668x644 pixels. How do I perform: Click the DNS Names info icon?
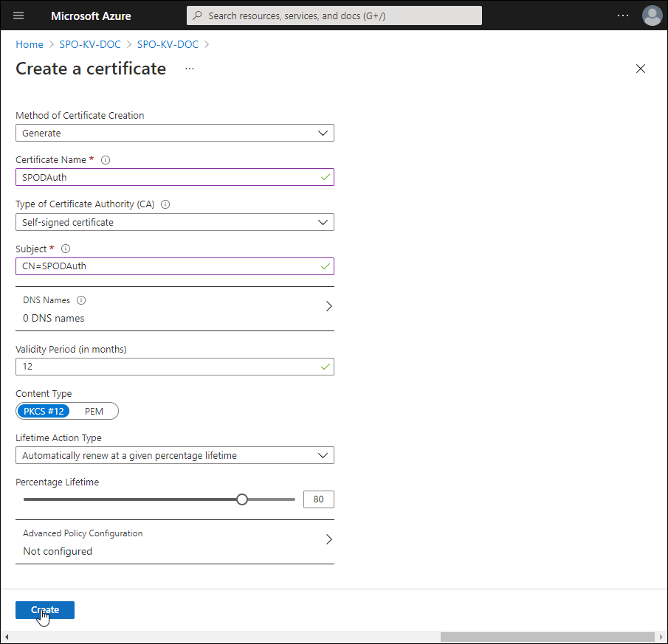81,300
